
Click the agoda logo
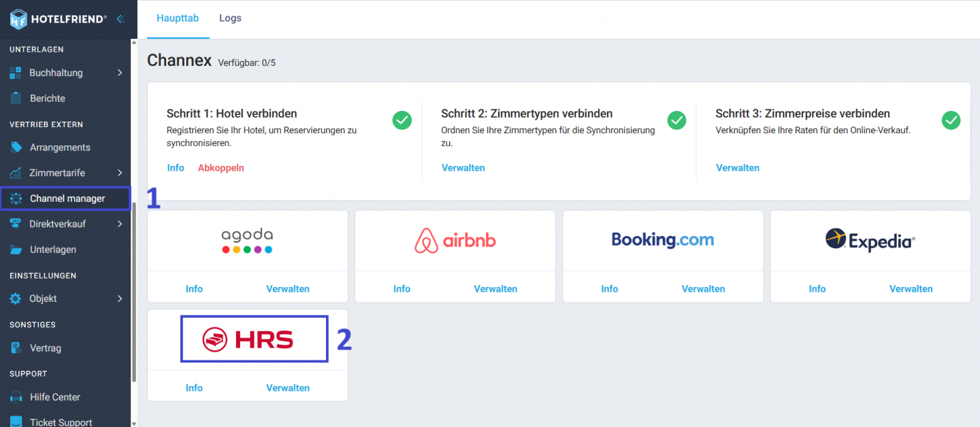(x=247, y=240)
